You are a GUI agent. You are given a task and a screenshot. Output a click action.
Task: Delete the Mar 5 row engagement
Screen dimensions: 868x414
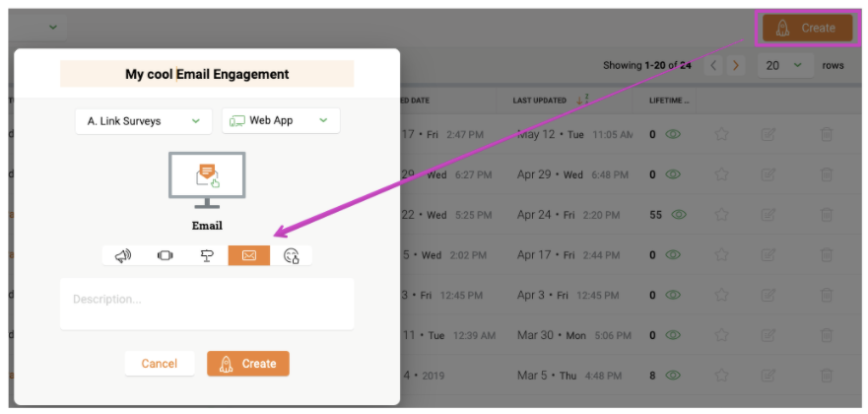(826, 376)
